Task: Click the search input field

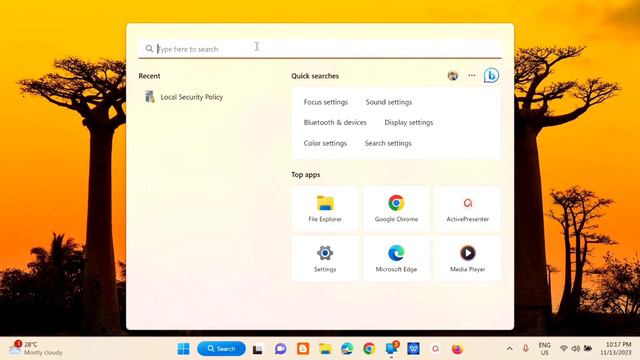Action: pyautogui.click(x=320, y=49)
